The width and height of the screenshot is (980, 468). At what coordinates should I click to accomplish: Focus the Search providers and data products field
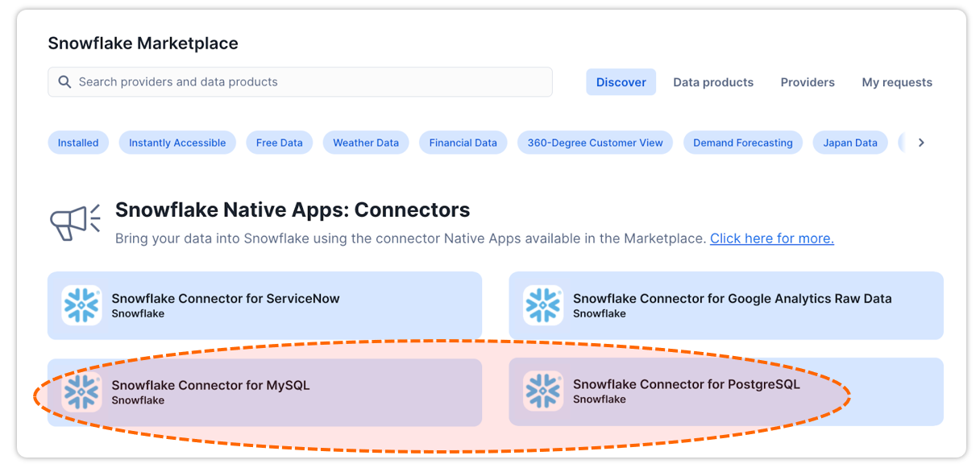tap(300, 82)
